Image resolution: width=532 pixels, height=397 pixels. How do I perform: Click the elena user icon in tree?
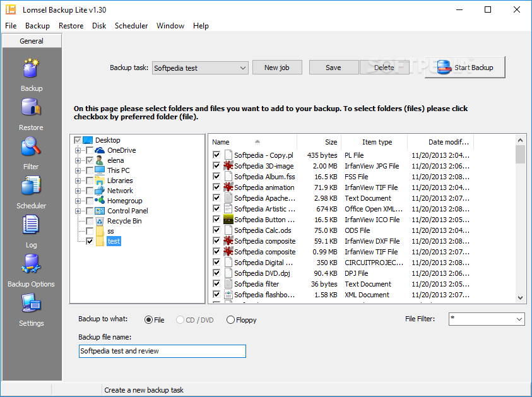click(100, 160)
